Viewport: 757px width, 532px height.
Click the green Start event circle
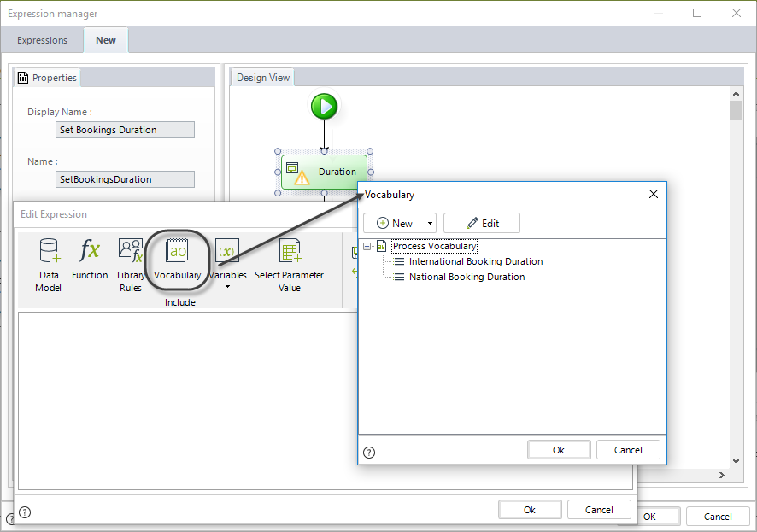point(324,107)
